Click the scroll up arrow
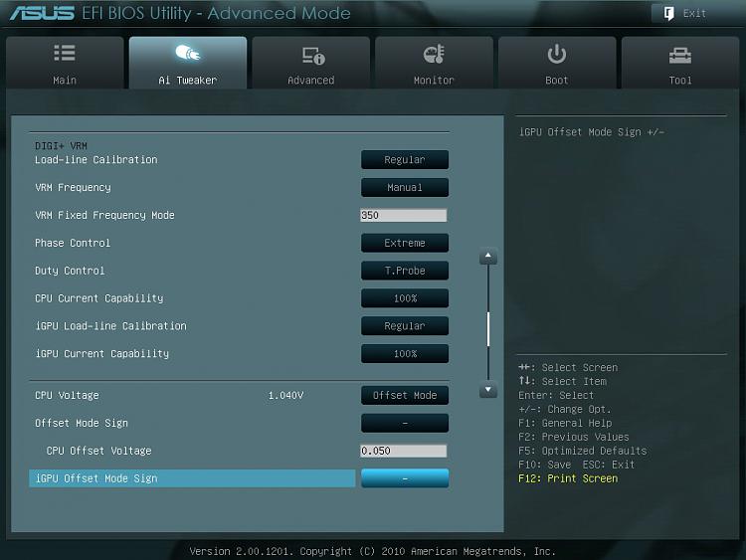746x560 pixels. pos(488,256)
